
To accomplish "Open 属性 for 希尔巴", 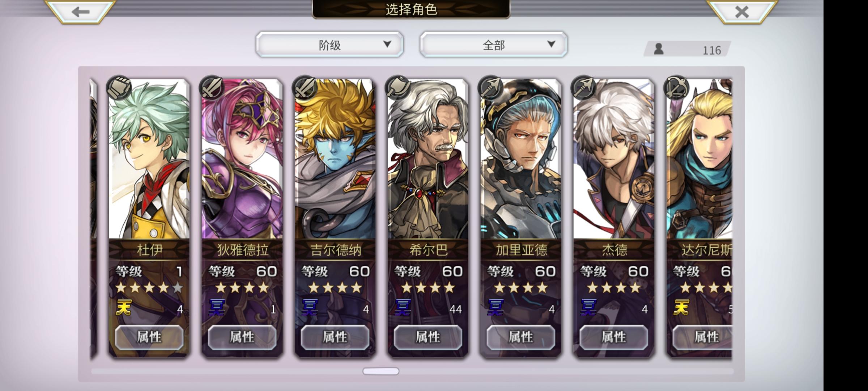I will point(428,337).
